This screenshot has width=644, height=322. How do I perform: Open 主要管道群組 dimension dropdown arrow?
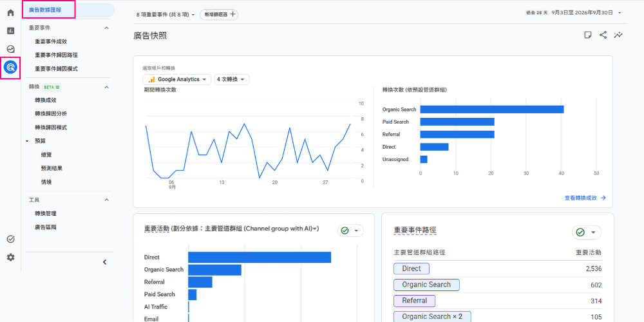316,229
